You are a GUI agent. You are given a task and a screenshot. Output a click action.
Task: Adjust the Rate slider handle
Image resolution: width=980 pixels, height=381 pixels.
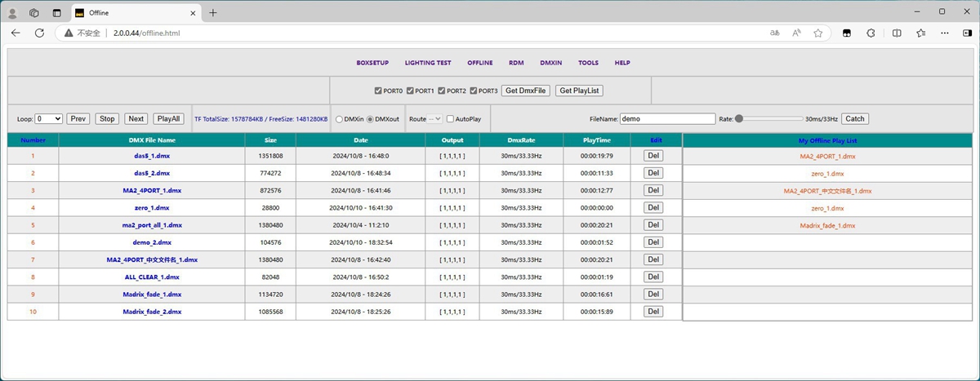point(739,119)
